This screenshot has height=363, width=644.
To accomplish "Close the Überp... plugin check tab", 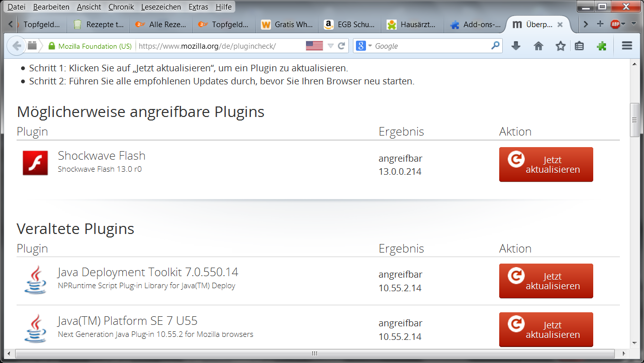I will [560, 25].
